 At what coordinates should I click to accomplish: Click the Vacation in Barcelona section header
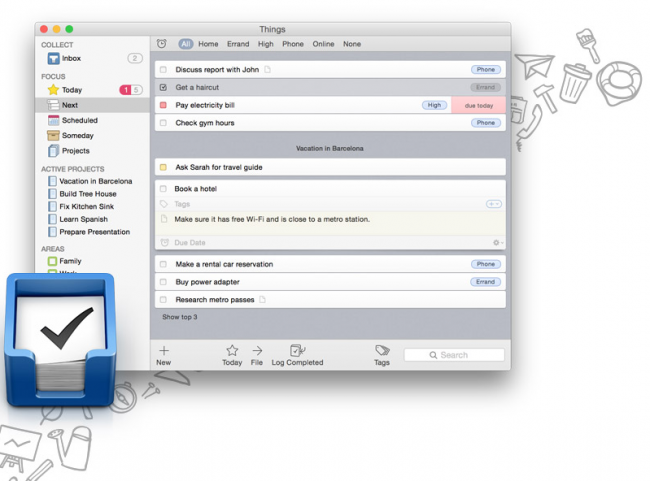click(x=330, y=148)
